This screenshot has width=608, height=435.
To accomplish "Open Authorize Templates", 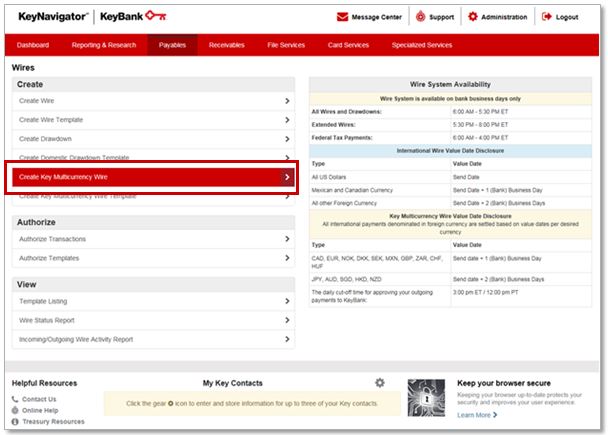I will point(49,258).
